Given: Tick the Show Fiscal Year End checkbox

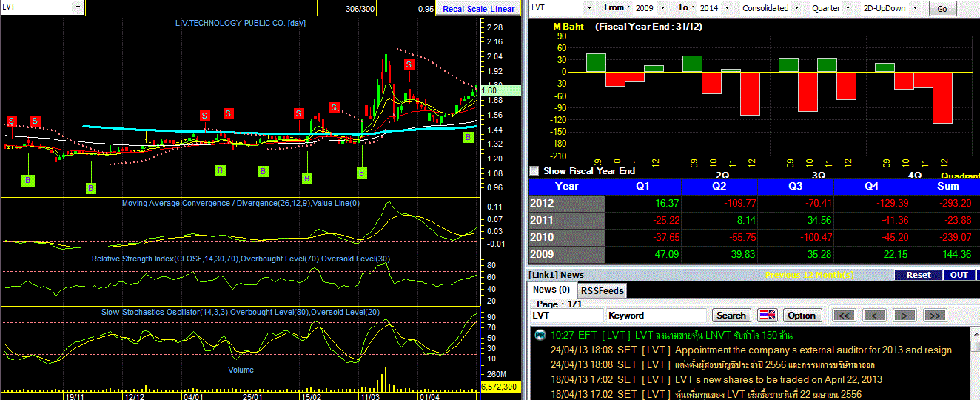Looking at the screenshot, I should 534,170.
